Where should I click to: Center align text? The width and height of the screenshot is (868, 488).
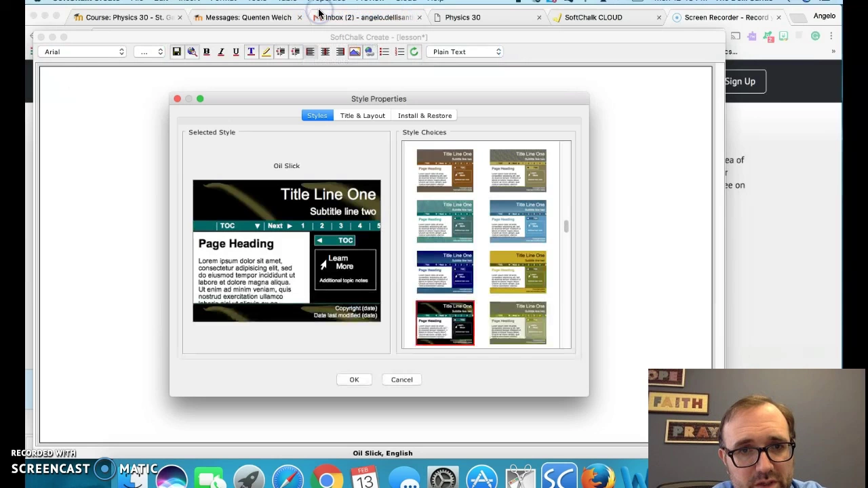pos(325,52)
